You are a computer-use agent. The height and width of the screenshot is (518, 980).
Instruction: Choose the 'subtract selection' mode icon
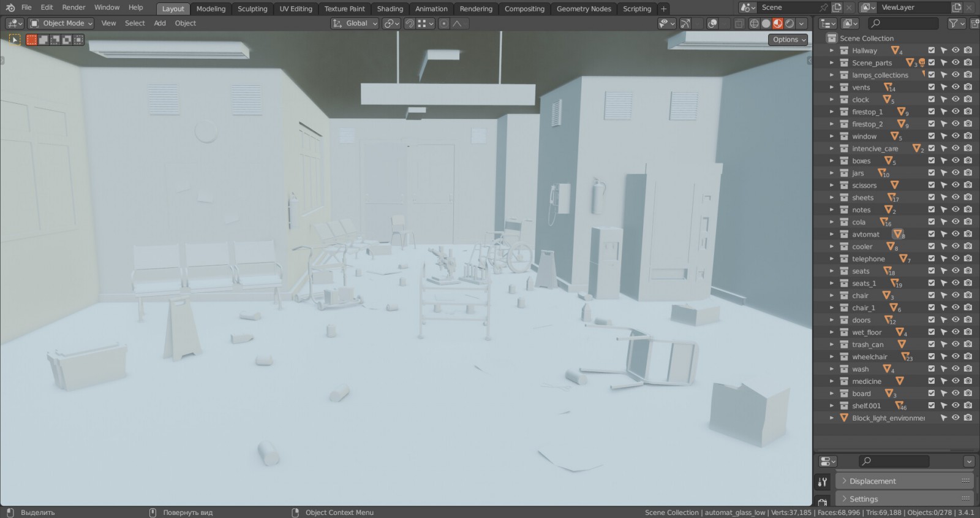[x=55, y=40]
